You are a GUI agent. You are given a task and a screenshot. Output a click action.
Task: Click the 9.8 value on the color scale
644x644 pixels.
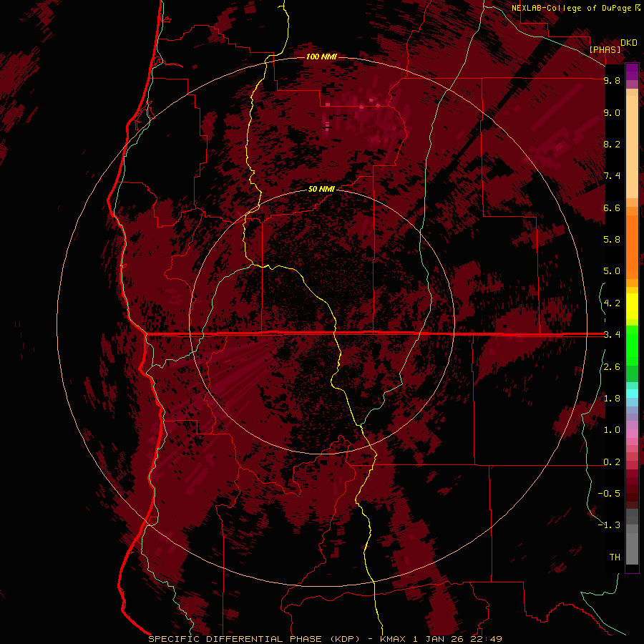[x=612, y=80]
